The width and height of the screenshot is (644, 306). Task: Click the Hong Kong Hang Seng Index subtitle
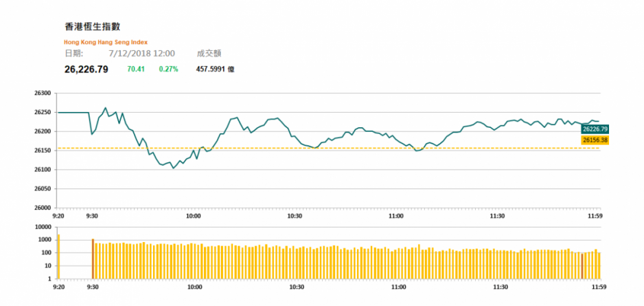pos(106,42)
